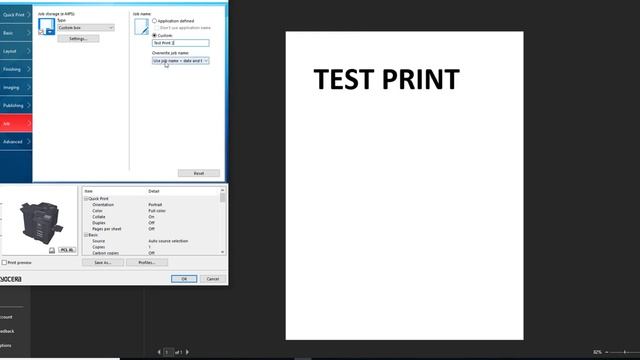Toggle the Job storage (e-MPS) icon
Viewport: 640px width, 360px height.
point(46,27)
